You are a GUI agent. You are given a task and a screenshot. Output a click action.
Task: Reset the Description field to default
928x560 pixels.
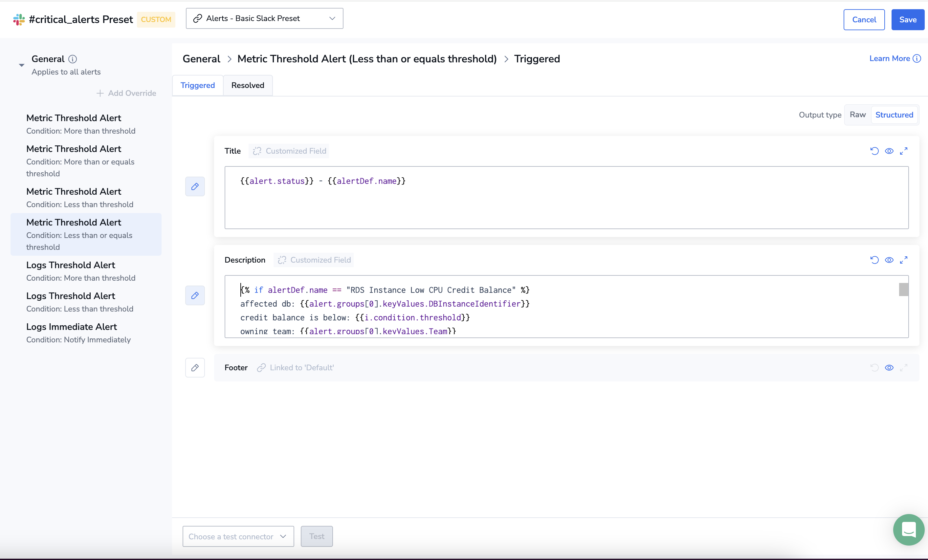pos(874,260)
